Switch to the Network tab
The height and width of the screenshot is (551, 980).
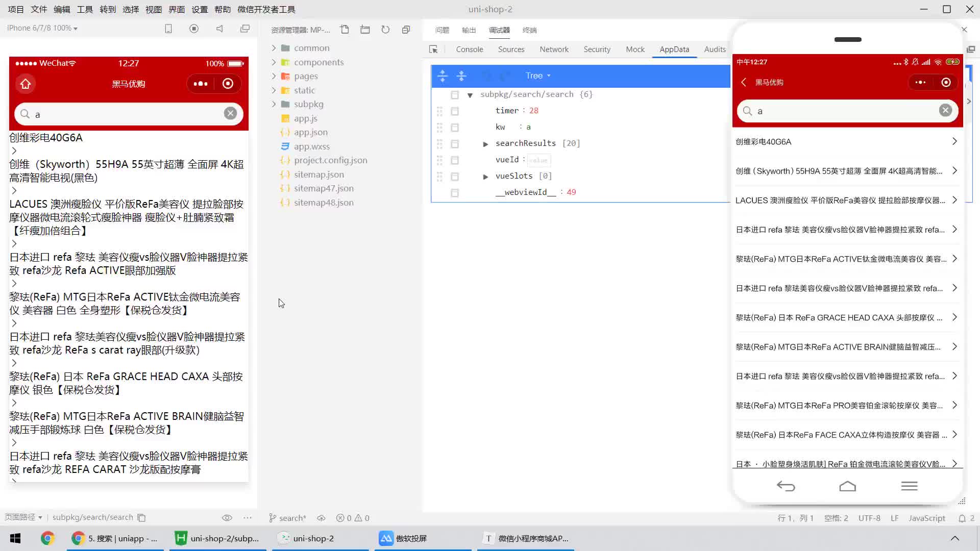[x=554, y=49]
